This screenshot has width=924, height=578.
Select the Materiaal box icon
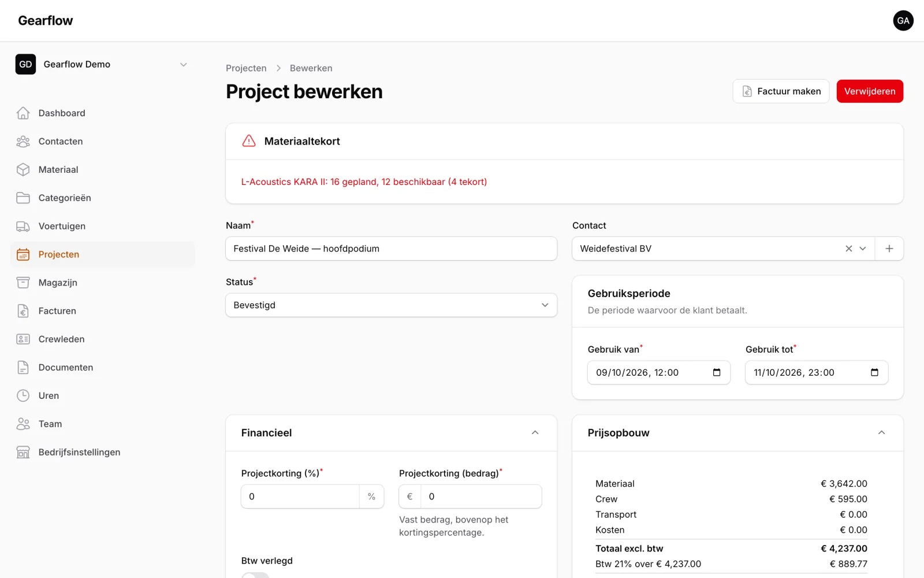[x=23, y=170]
